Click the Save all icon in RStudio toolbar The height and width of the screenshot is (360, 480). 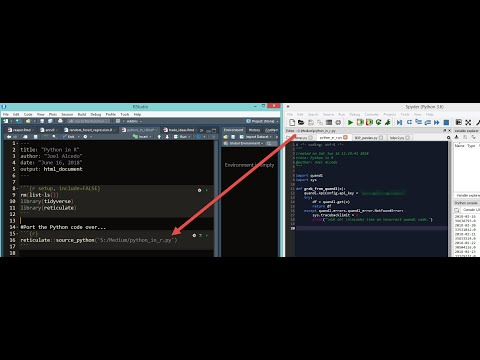coord(51,121)
